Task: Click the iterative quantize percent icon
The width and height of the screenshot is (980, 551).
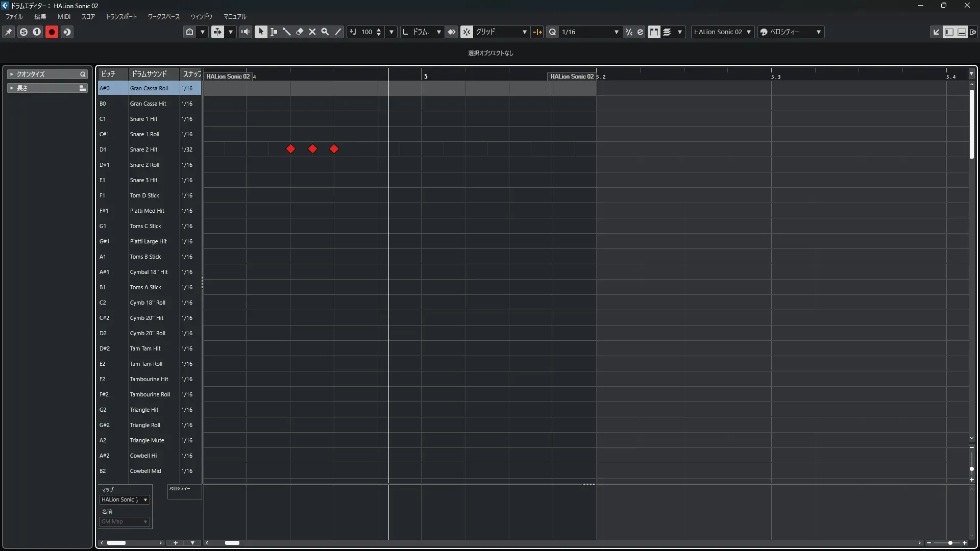Action: tap(629, 32)
